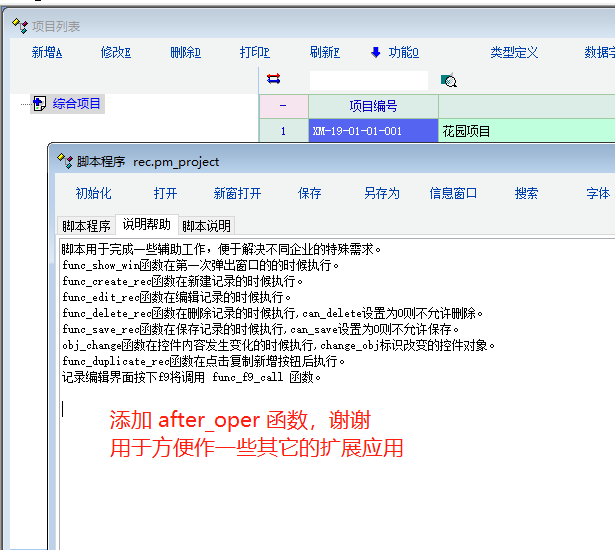Select the 说明帮助 tab
The image size is (615, 550).
pos(146,225)
